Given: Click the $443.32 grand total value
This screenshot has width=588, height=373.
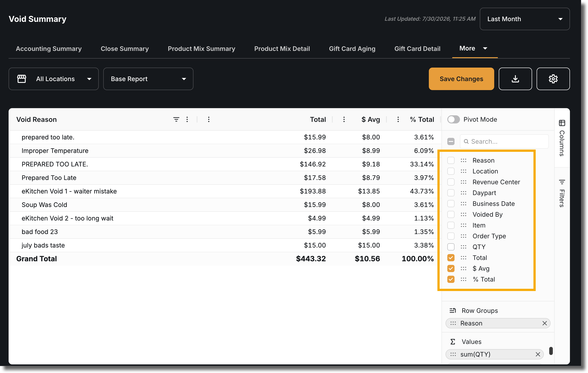Looking at the screenshot, I should coord(311,258).
